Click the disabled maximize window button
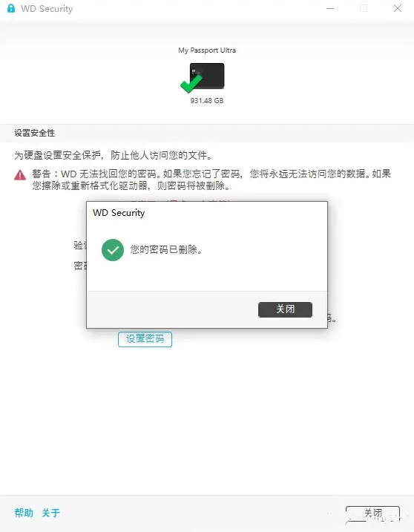 pyautogui.click(x=364, y=8)
